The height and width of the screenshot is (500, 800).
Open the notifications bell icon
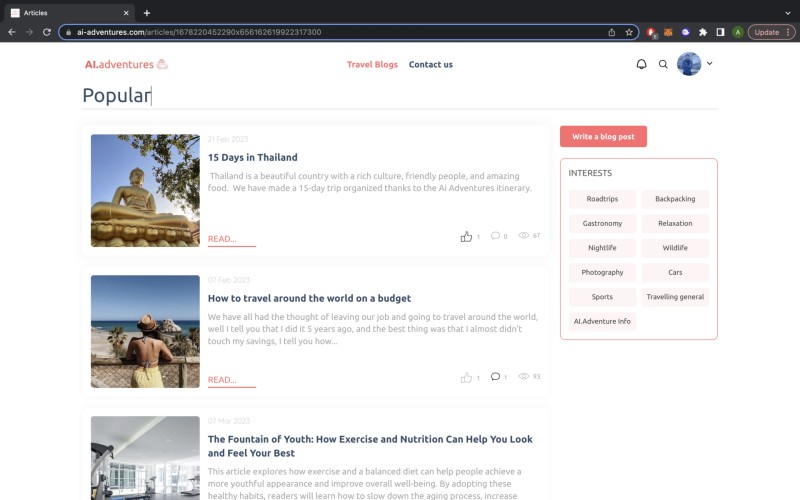[641, 64]
